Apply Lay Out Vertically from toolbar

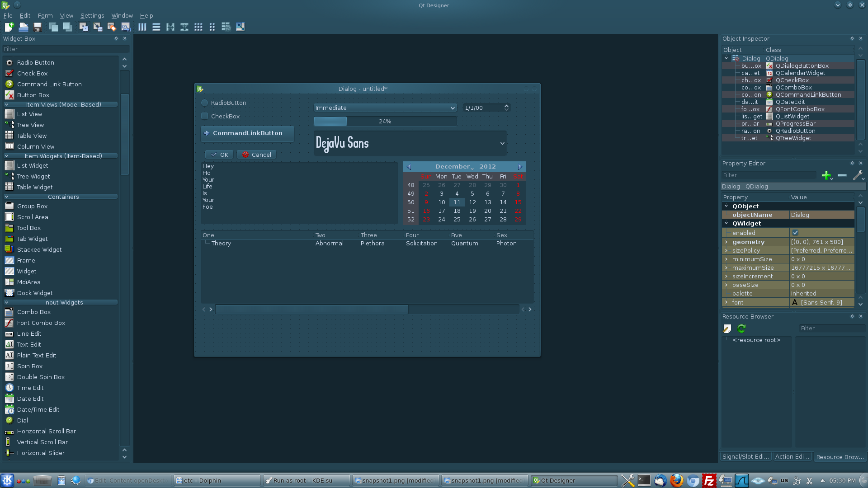point(156,27)
